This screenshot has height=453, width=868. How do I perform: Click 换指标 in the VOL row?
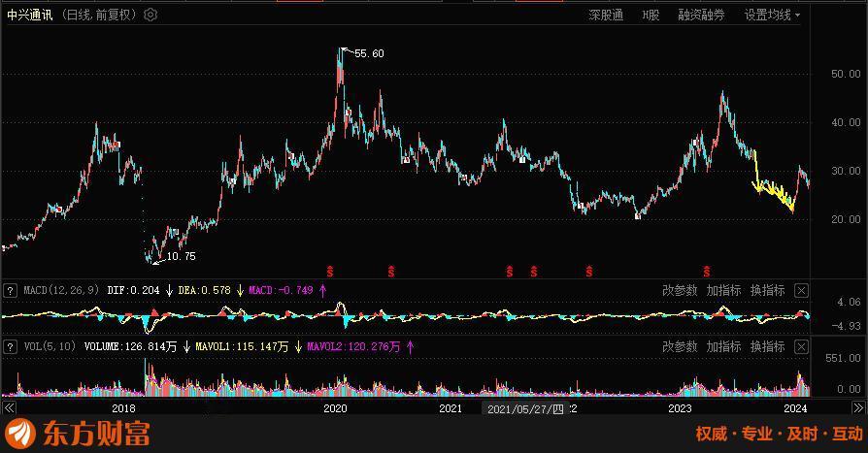(767, 347)
